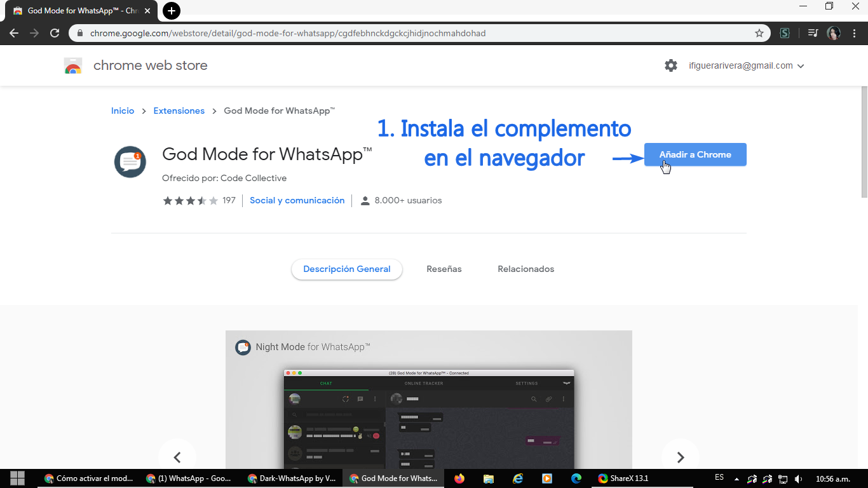Viewport: 868px width, 488px height.
Task: Click the address bar URL
Action: [288, 33]
